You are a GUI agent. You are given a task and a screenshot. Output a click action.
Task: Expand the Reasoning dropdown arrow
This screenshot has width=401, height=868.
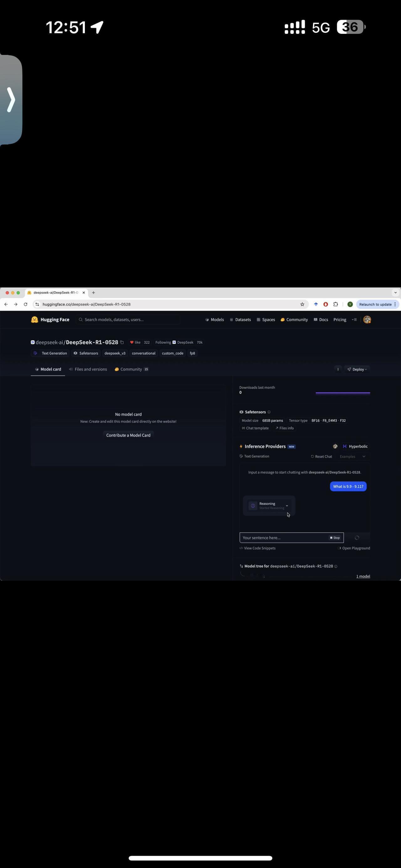coord(287,506)
